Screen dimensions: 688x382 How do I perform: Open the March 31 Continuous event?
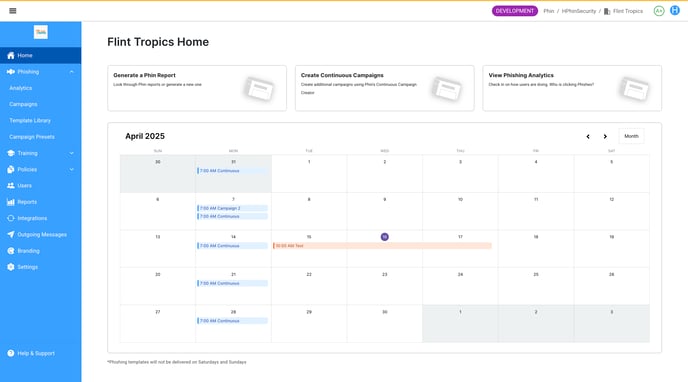[233, 171]
